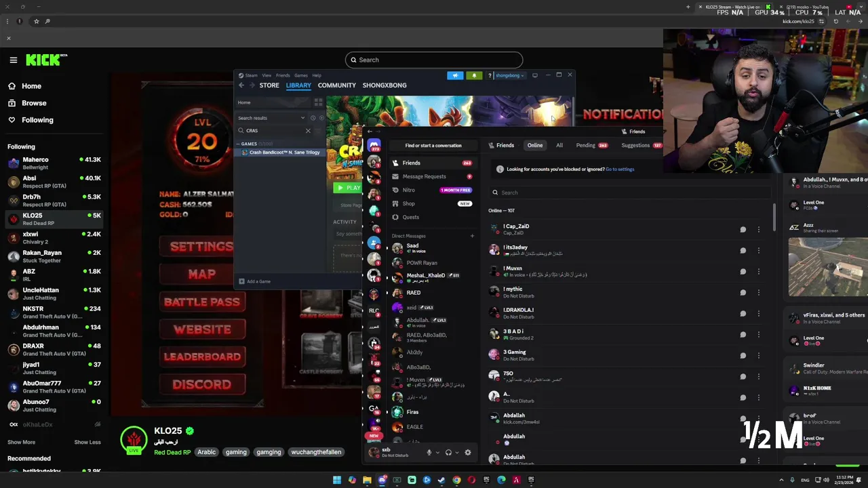The width and height of the screenshot is (868, 488).
Task: Click the Arabic stream tag
Action: [x=206, y=452]
